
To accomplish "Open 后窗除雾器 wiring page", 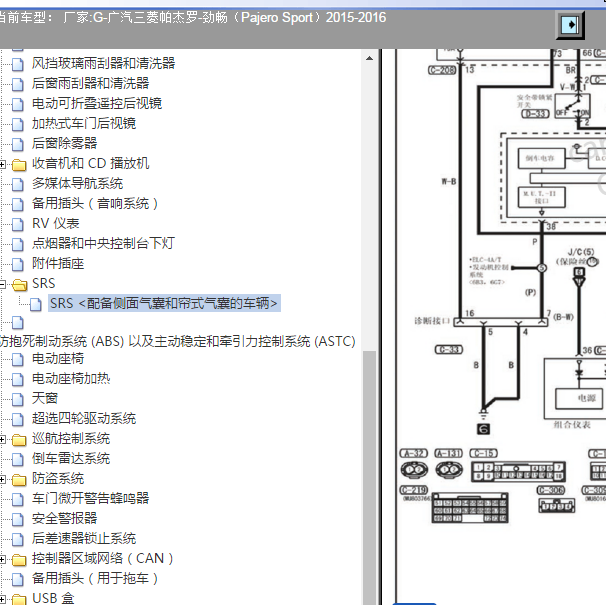I will (x=64, y=143).
